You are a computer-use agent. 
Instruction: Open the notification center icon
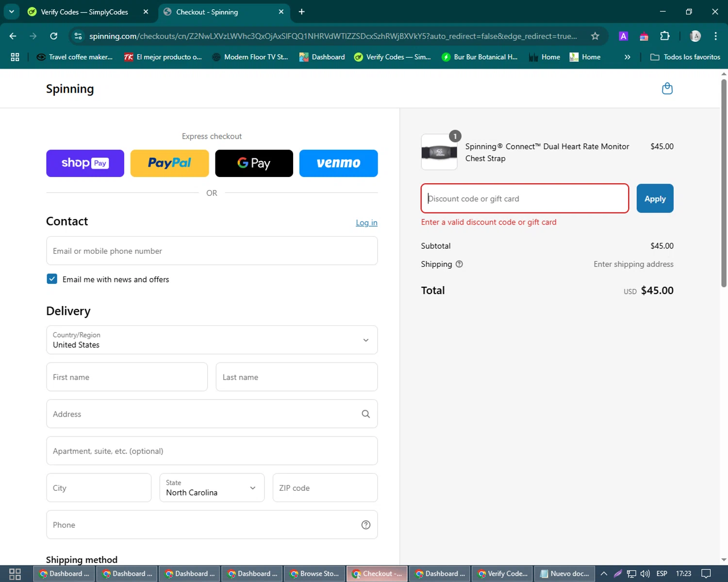pos(706,574)
